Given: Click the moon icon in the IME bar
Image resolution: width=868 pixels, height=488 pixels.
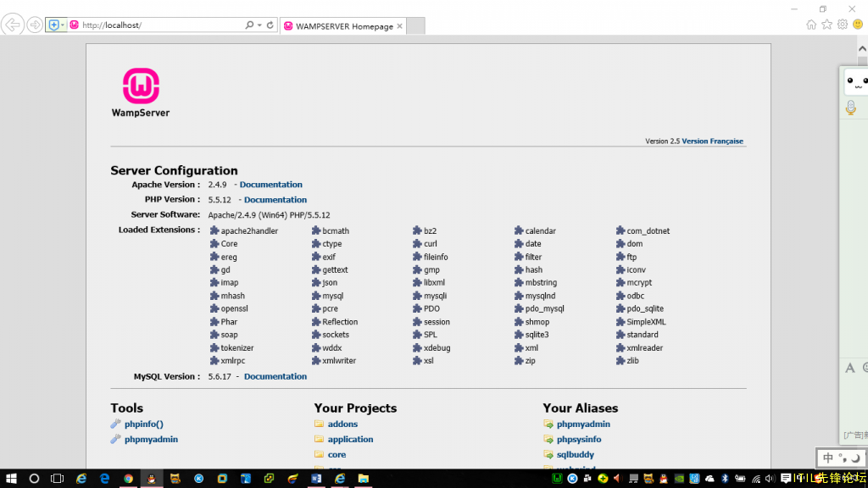Looking at the screenshot, I should (x=855, y=458).
